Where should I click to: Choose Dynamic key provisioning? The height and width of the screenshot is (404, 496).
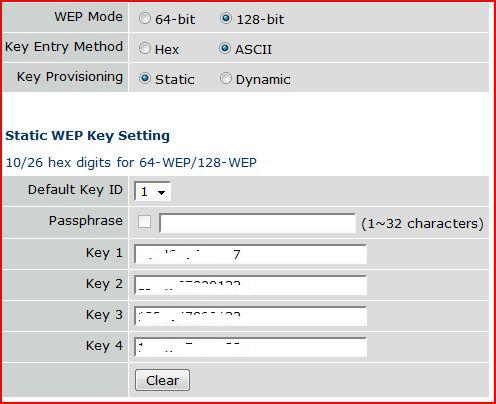pos(225,78)
